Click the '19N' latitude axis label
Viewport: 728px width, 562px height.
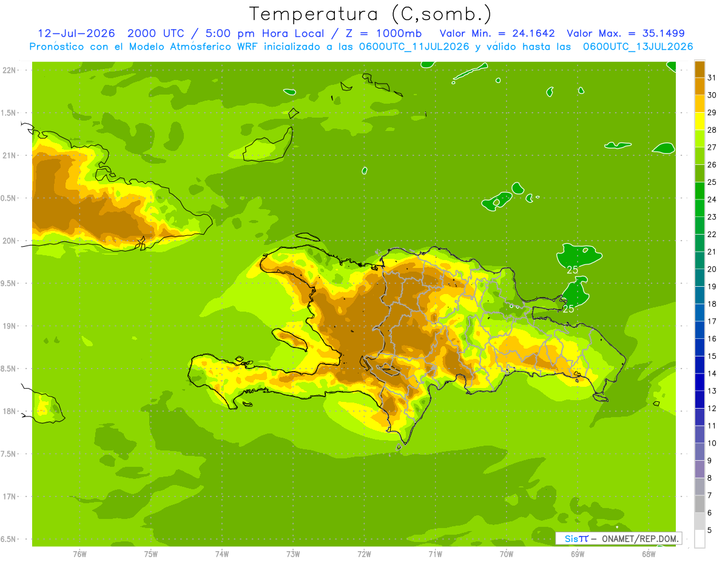point(9,326)
